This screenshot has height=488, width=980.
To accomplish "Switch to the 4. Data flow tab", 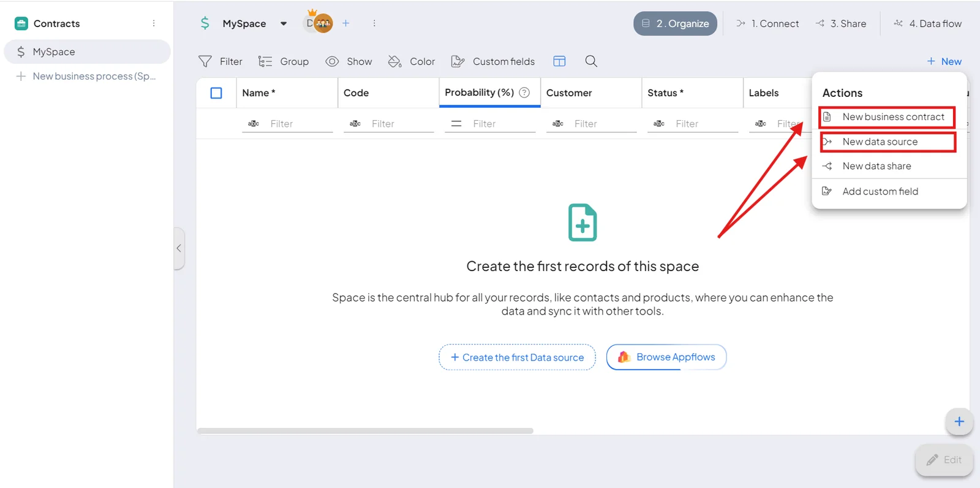I will coord(927,23).
